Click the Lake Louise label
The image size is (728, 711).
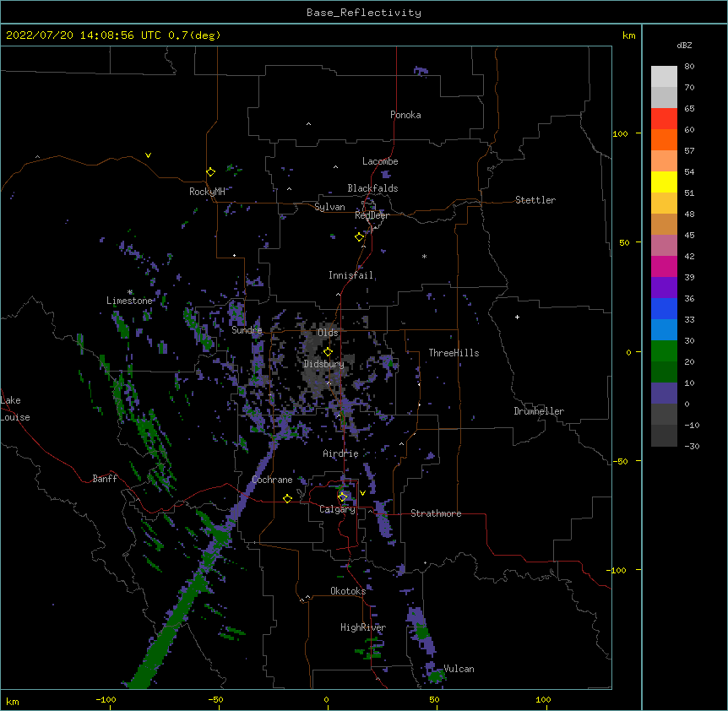click(x=15, y=409)
